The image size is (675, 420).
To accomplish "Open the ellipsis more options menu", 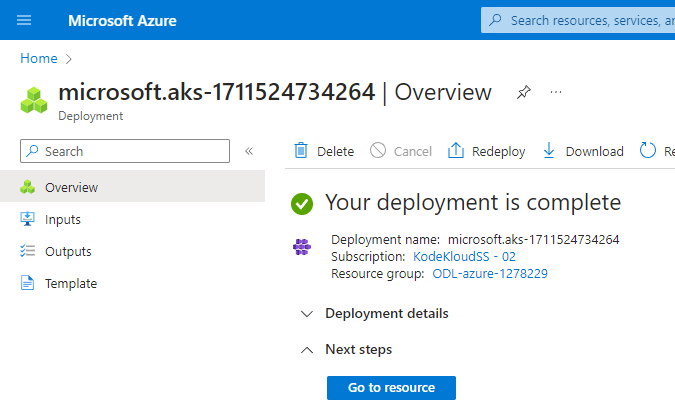I will [556, 93].
